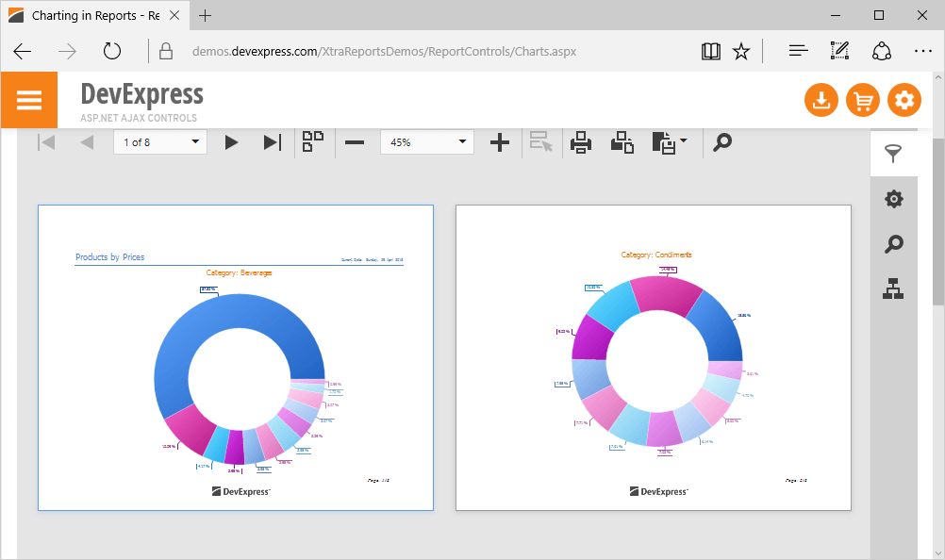The image size is (945, 560).
Task: Switch to the document map side tab
Action: pyautogui.click(x=893, y=289)
